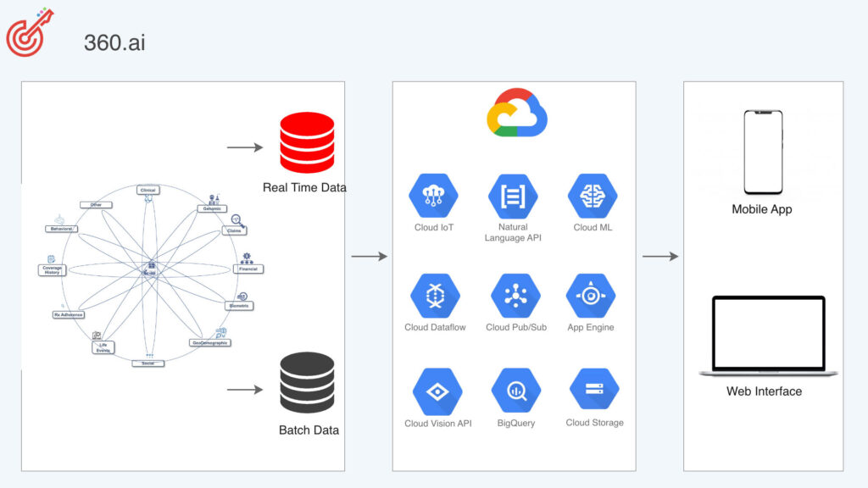
Task: Select the dark Batch Data database icon
Action: pyautogui.click(x=307, y=383)
